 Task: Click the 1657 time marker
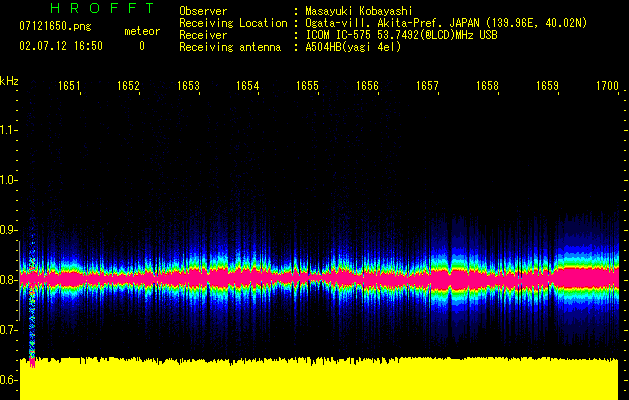point(427,86)
